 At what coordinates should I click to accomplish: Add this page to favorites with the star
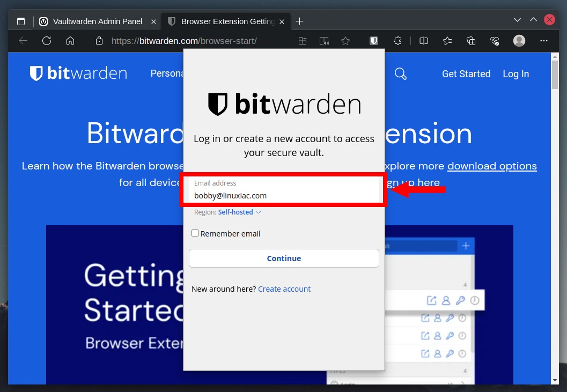coord(345,41)
